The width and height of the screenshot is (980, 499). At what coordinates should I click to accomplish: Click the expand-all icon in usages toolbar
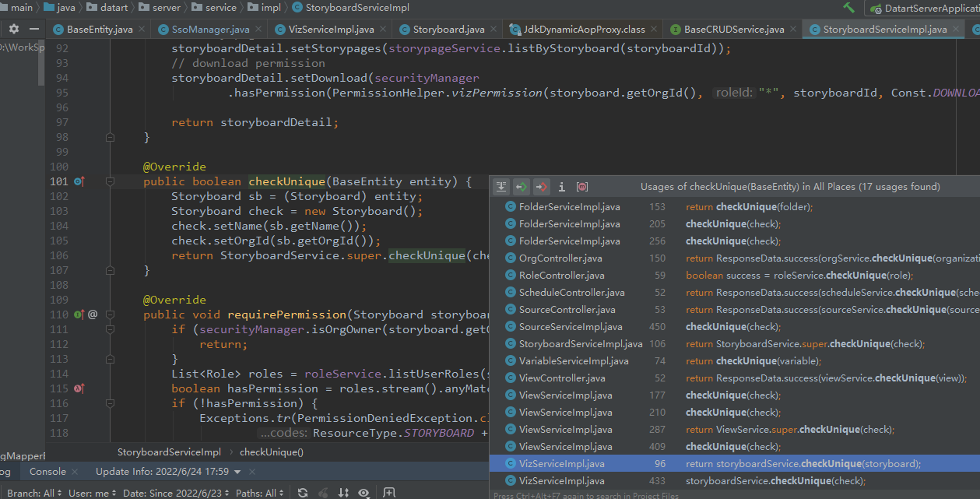pyautogui.click(x=501, y=186)
